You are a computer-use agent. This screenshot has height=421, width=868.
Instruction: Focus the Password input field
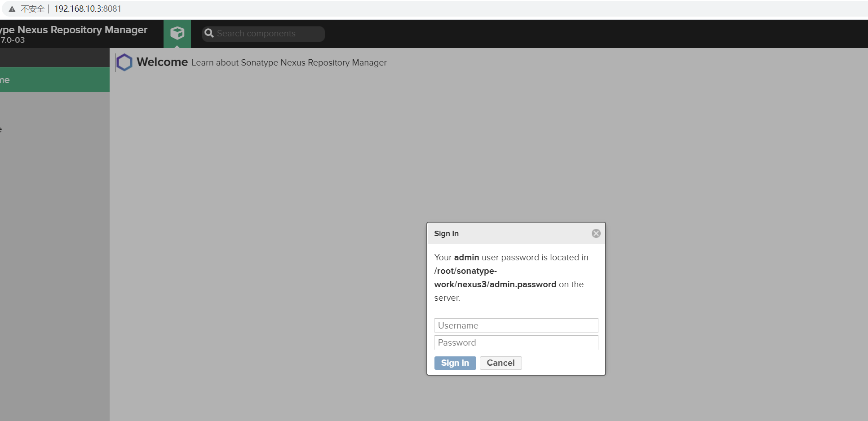(516, 342)
